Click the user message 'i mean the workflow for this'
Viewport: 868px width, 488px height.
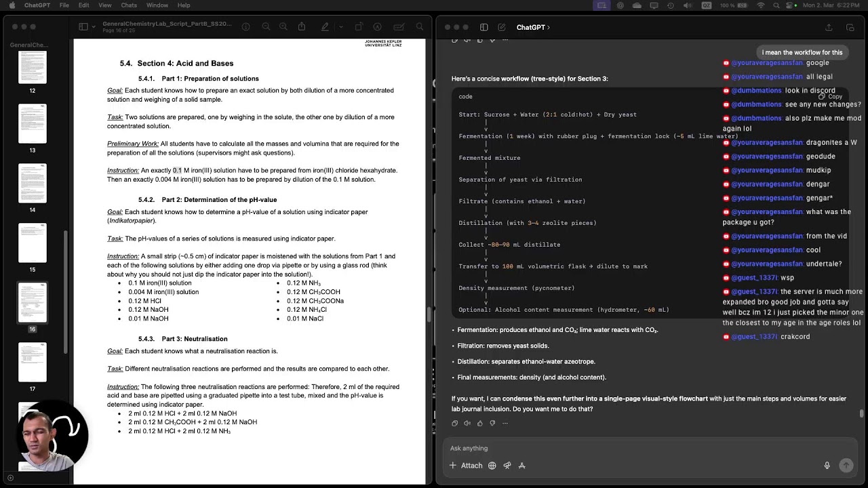pyautogui.click(x=802, y=52)
